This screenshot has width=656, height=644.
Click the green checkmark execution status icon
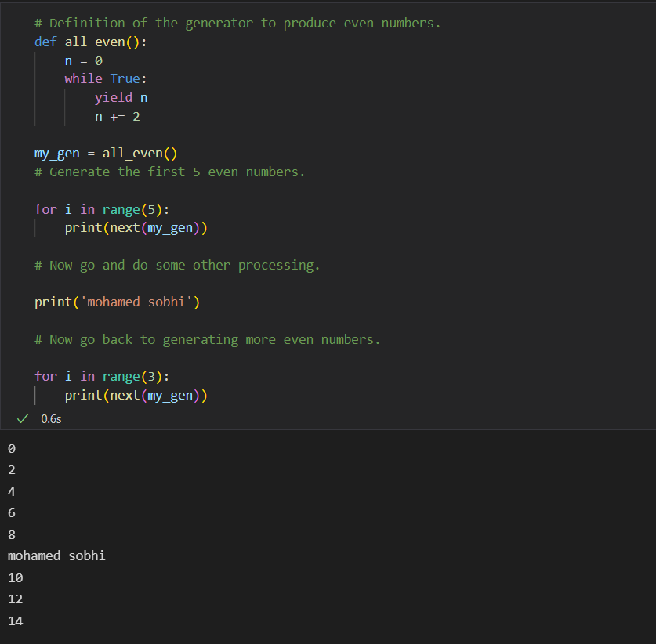pyautogui.click(x=22, y=418)
